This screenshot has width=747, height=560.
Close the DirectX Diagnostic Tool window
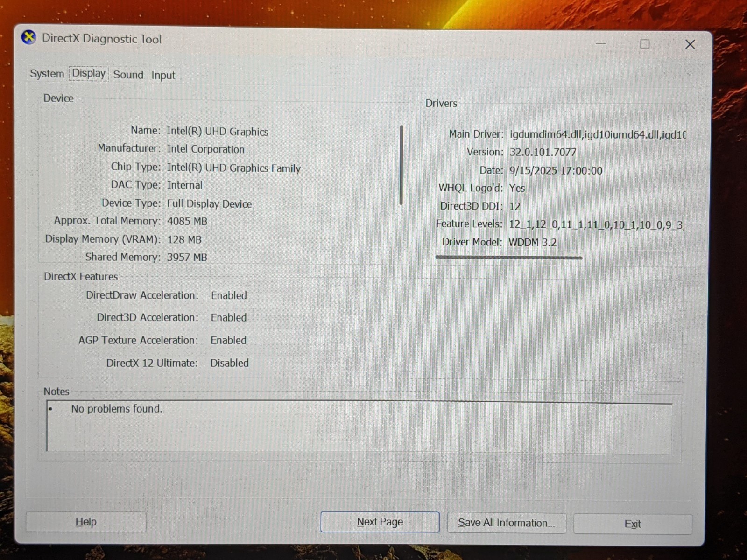[x=690, y=44]
